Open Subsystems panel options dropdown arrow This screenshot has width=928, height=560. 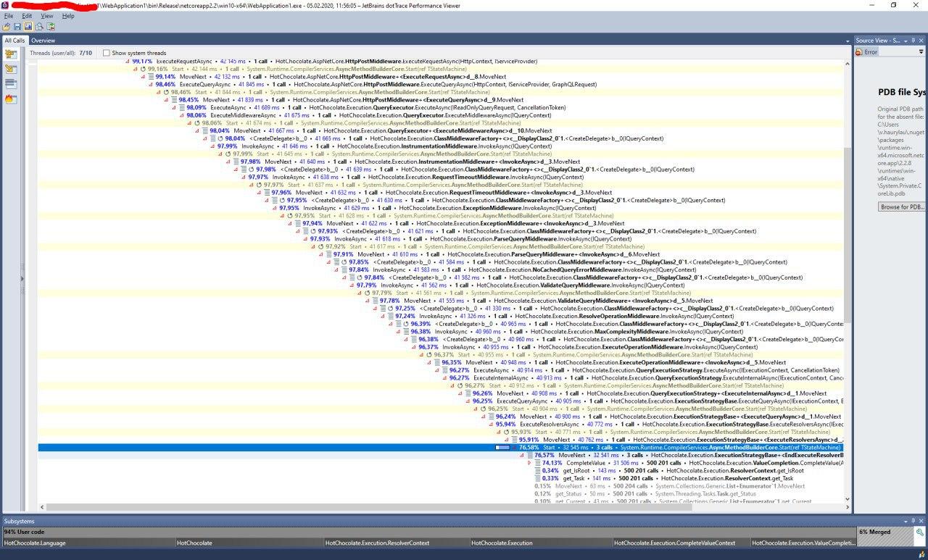coord(906,522)
